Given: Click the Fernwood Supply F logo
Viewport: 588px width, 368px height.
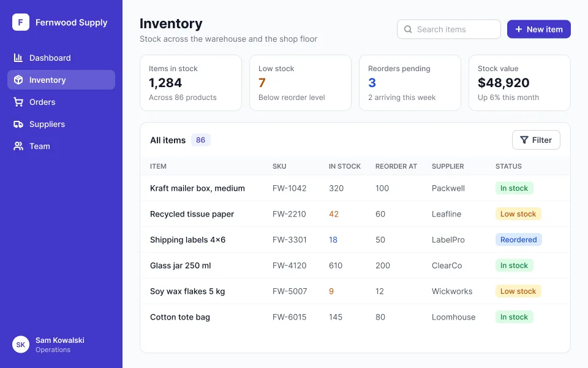Looking at the screenshot, I should click(21, 22).
